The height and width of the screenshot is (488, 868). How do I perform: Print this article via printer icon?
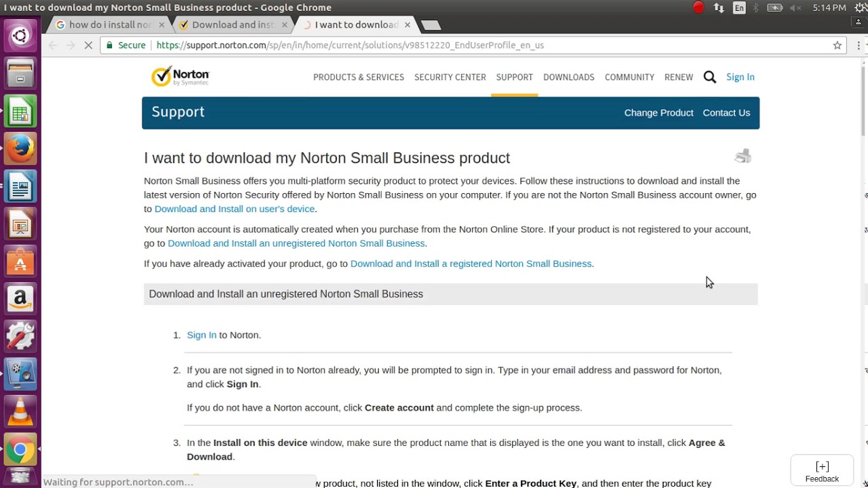point(743,156)
